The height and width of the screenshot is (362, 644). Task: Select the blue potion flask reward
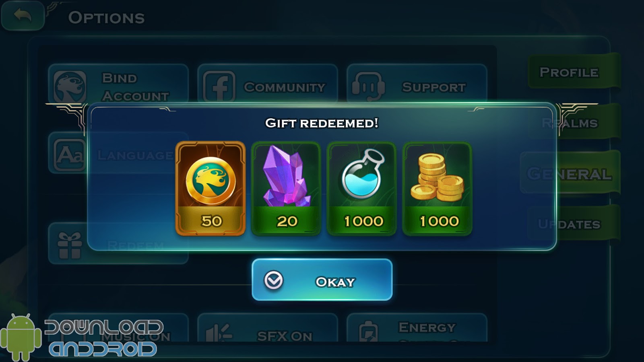[361, 188]
